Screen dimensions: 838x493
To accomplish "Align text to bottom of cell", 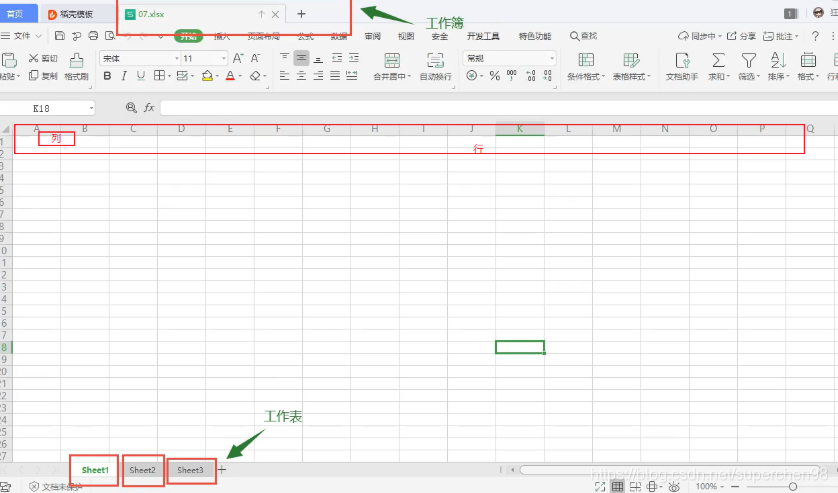I will [318, 58].
